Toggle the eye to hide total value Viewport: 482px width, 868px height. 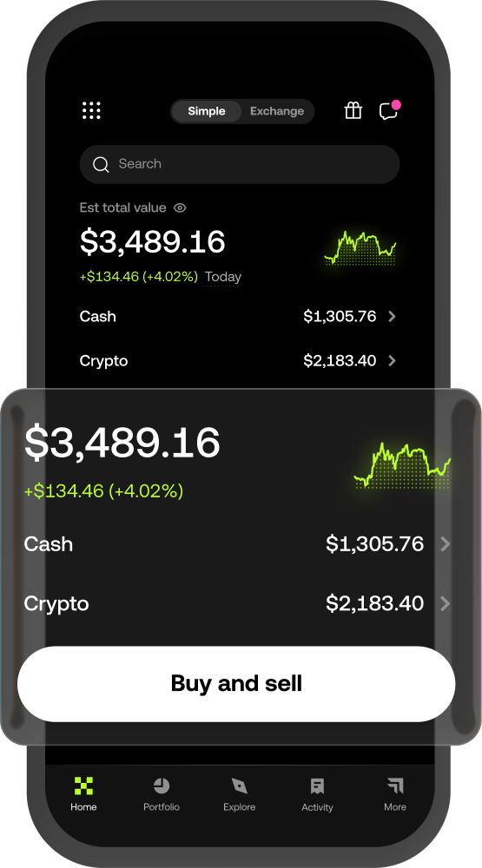coord(180,208)
